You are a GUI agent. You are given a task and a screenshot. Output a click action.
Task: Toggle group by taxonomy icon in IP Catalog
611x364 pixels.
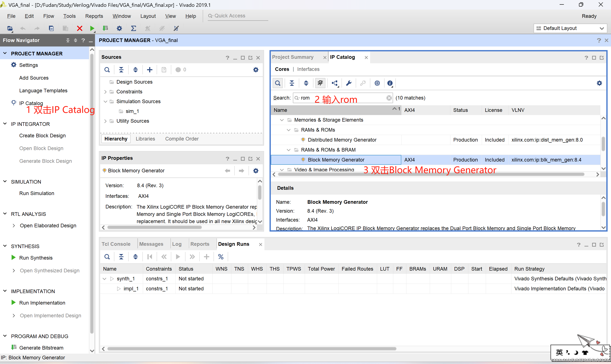click(320, 83)
